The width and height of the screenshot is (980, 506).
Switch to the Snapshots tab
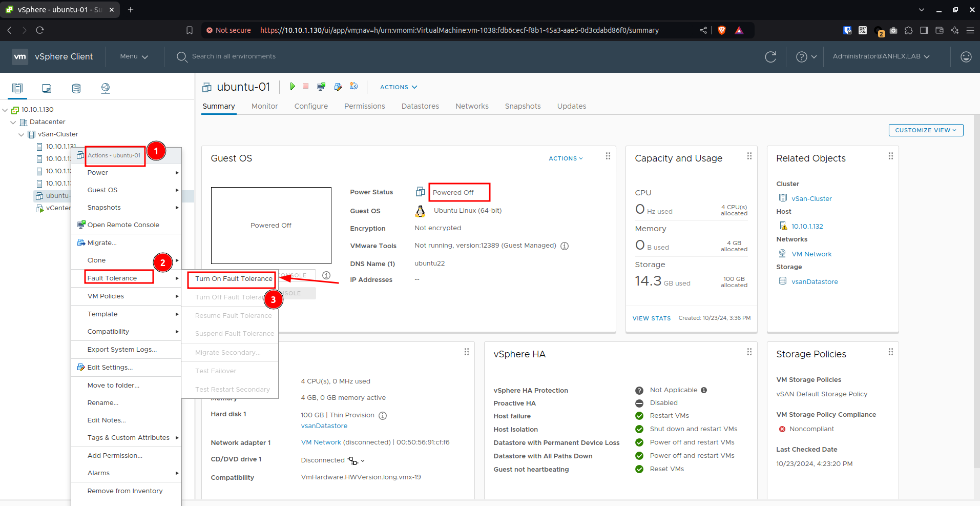coord(523,106)
